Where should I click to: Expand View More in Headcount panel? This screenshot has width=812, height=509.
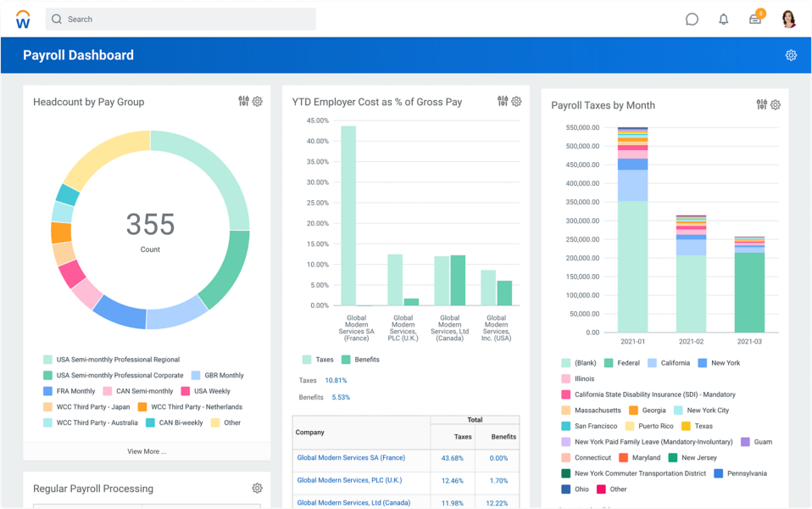[x=147, y=451]
